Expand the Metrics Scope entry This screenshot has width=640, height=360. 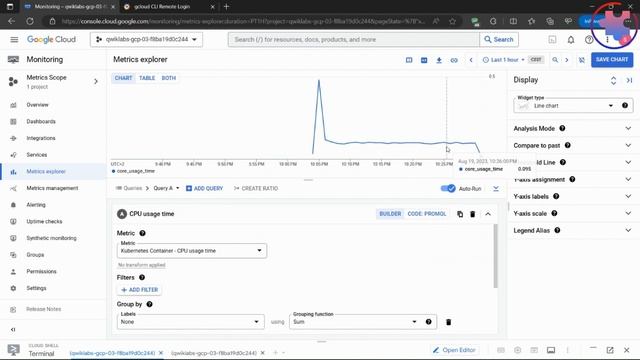[x=96, y=82]
